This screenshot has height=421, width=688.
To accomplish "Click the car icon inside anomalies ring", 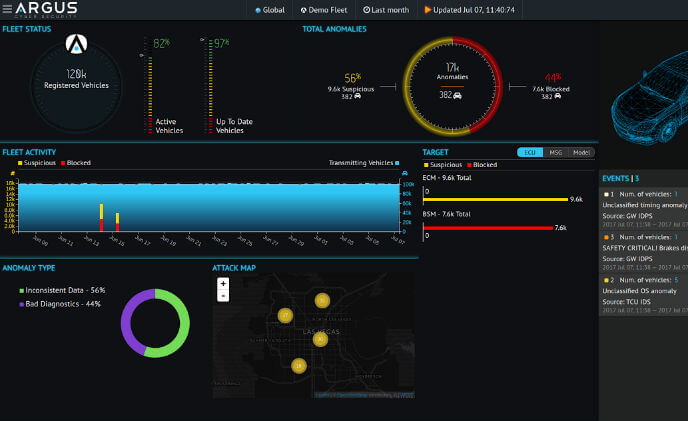I will (457, 95).
